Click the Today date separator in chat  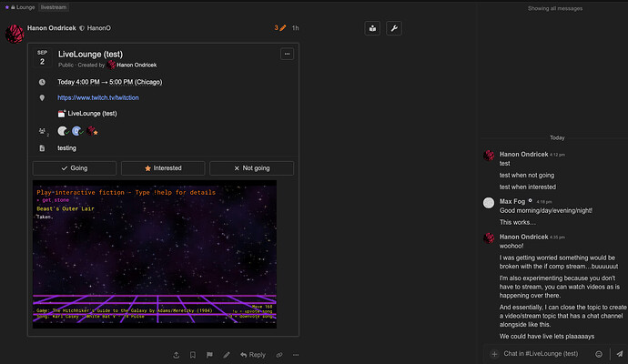(x=557, y=137)
